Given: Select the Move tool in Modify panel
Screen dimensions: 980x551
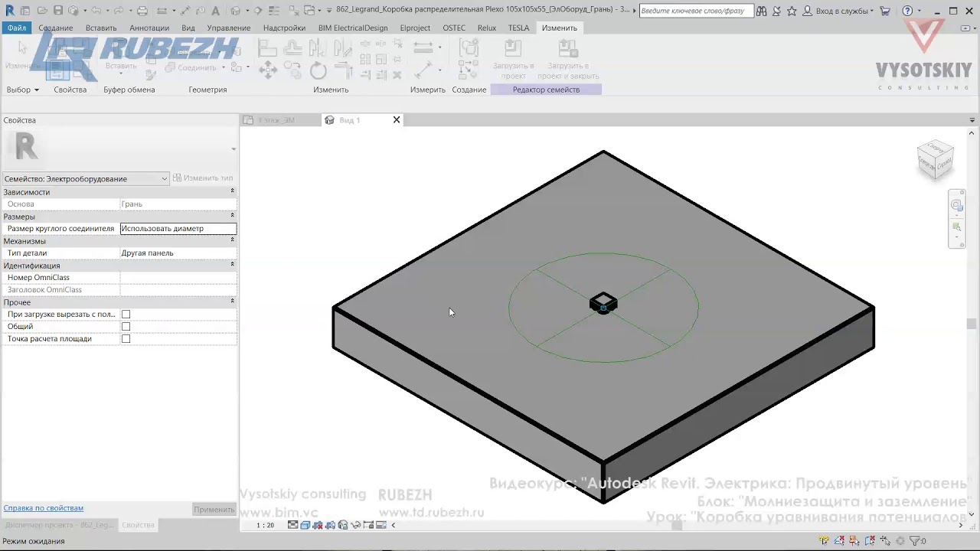Looking at the screenshot, I should tap(268, 71).
